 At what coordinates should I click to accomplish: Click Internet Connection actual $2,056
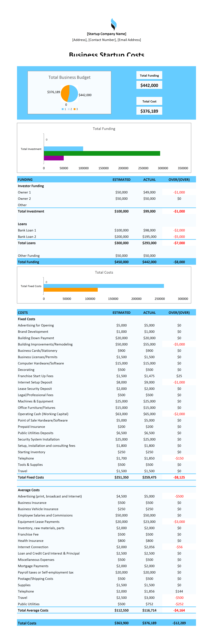(x=149, y=547)
